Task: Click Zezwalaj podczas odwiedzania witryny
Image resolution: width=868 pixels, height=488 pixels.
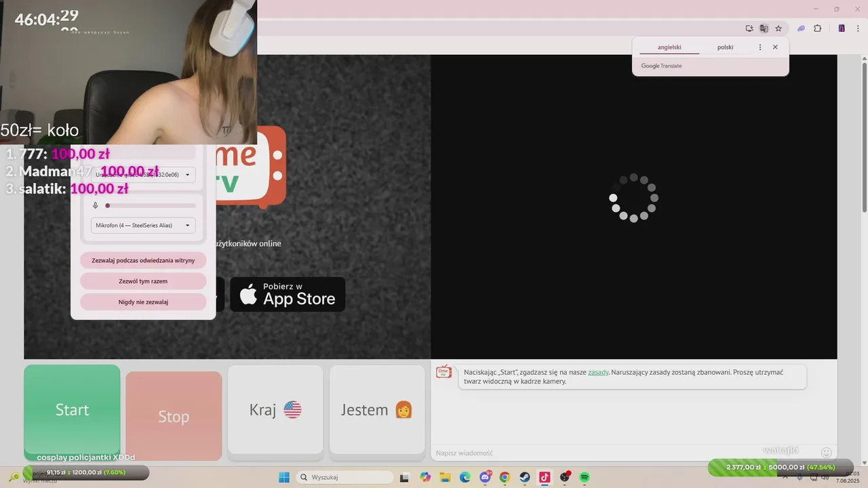Action: [143, 260]
